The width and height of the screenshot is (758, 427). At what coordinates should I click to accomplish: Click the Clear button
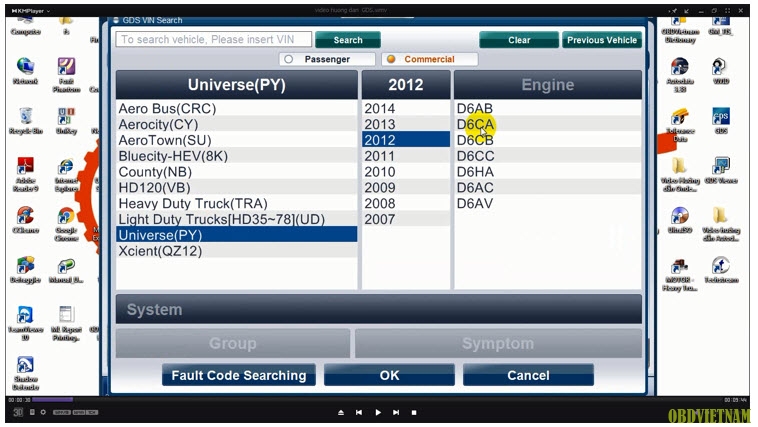coord(519,40)
